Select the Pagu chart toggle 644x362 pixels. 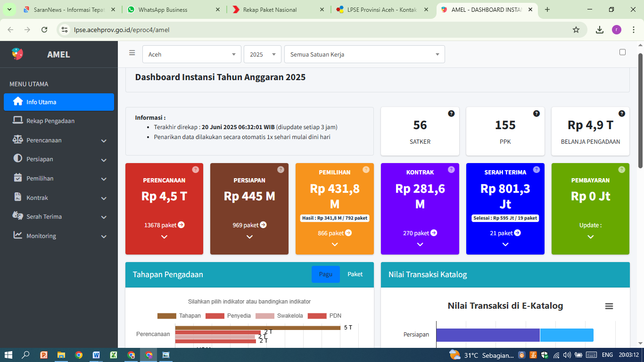(x=325, y=274)
